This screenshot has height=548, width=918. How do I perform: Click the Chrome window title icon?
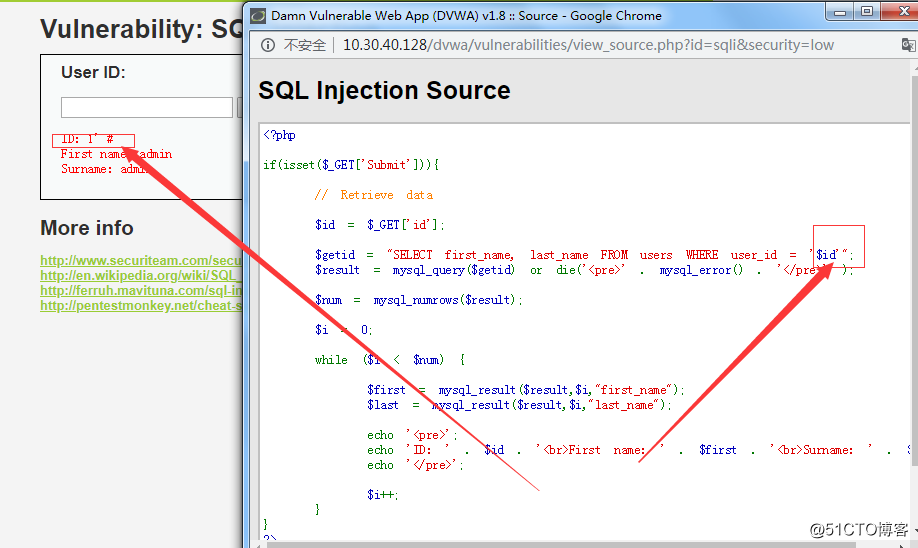258,16
